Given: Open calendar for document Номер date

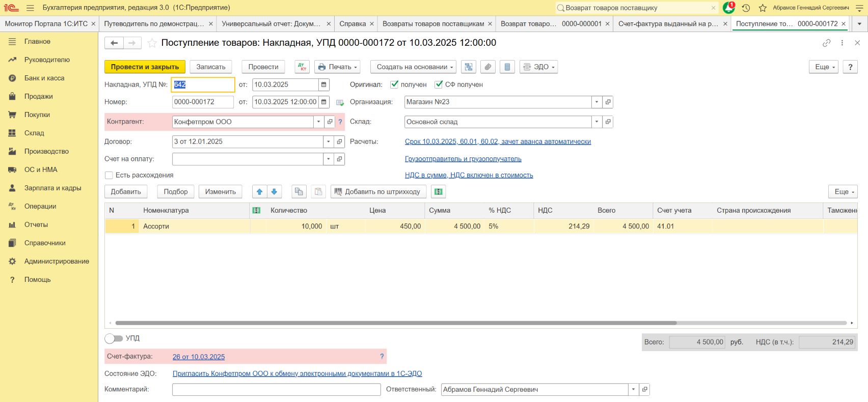Looking at the screenshot, I should point(323,102).
